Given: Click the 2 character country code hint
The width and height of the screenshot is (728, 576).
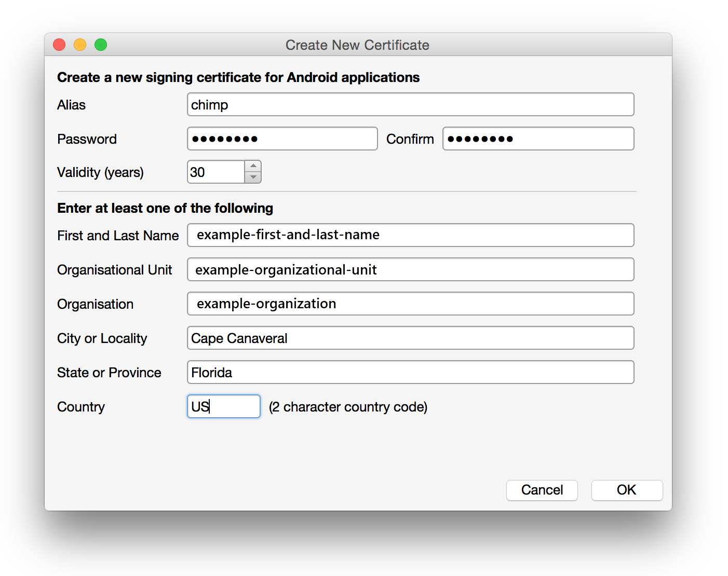Looking at the screenshot, I should 348,407.
